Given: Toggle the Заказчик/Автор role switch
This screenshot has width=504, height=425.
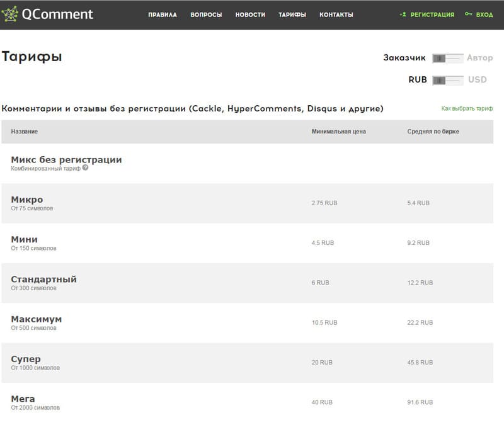Looking at the screenshot, I should pos(447,58).
